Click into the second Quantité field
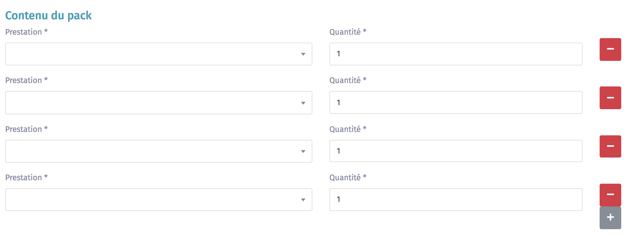Screen dimensions: 644x236 tap(456, 102)
